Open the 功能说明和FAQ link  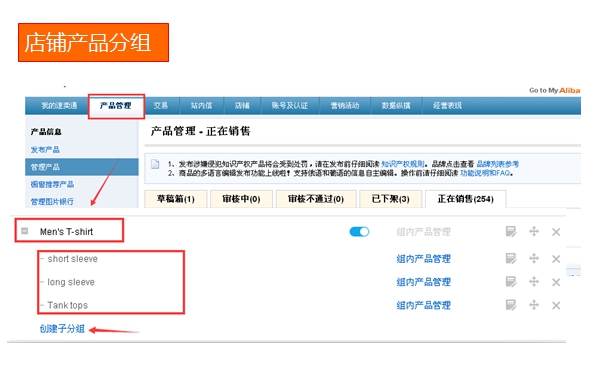click(485, 173)
